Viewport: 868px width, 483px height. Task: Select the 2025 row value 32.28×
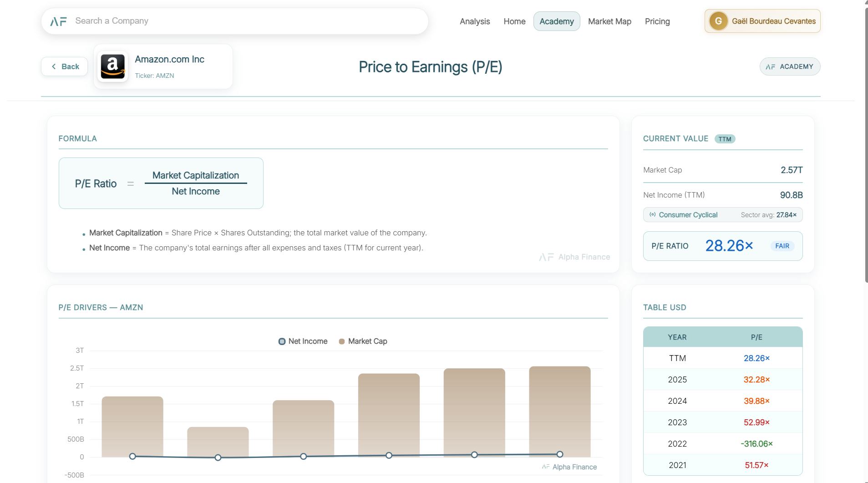pos(756,380)
